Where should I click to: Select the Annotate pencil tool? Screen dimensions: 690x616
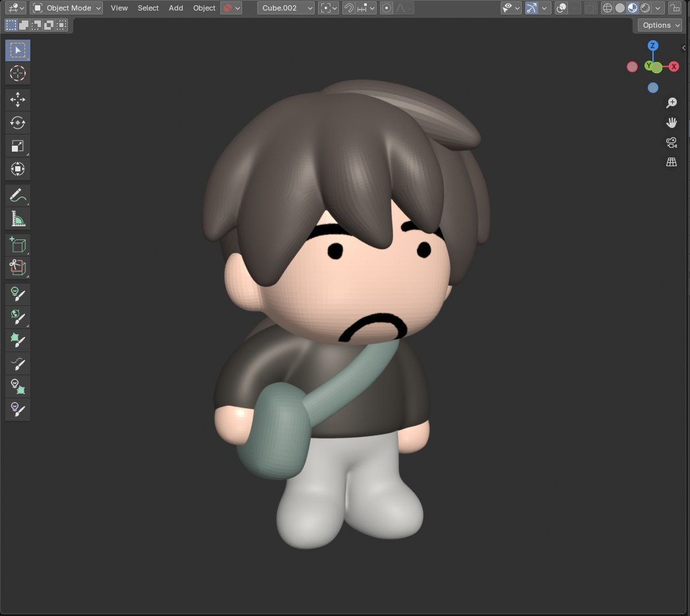coord(18,196)
